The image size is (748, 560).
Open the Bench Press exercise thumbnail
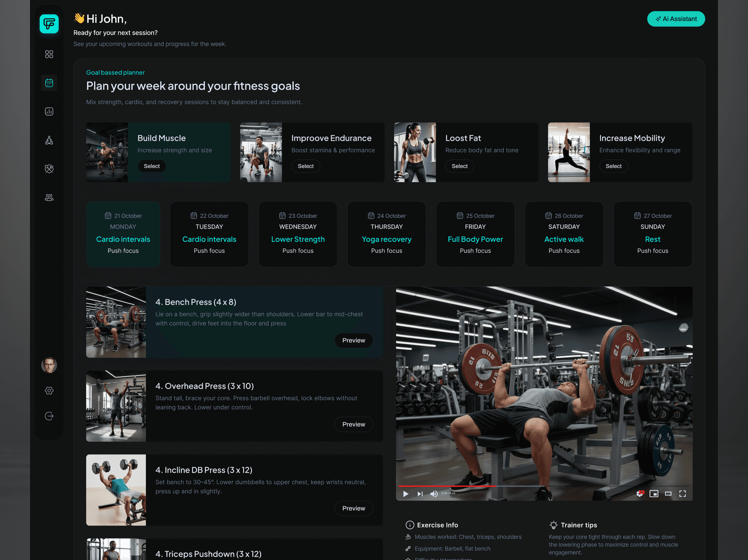coord(116,322)
